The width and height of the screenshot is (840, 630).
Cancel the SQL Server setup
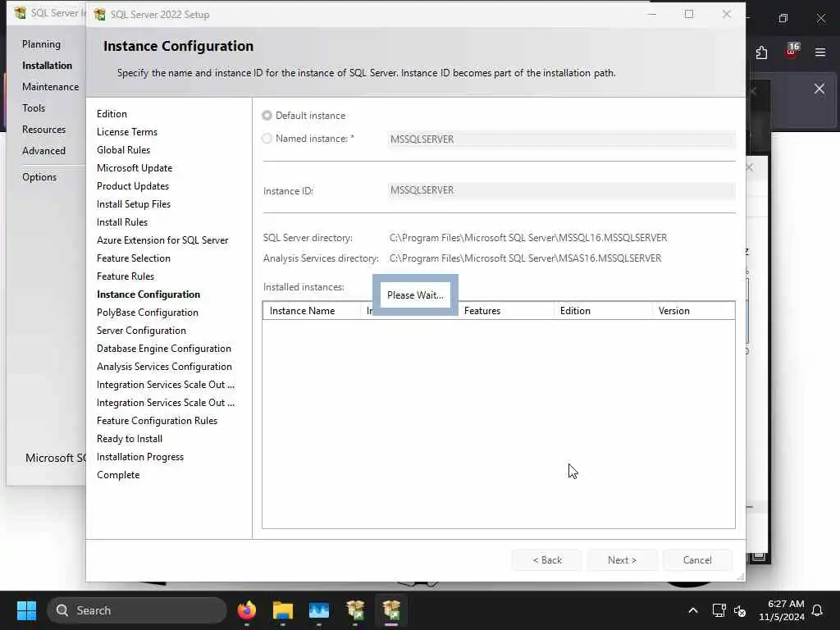pyautogui.click(x=697, y=559)
